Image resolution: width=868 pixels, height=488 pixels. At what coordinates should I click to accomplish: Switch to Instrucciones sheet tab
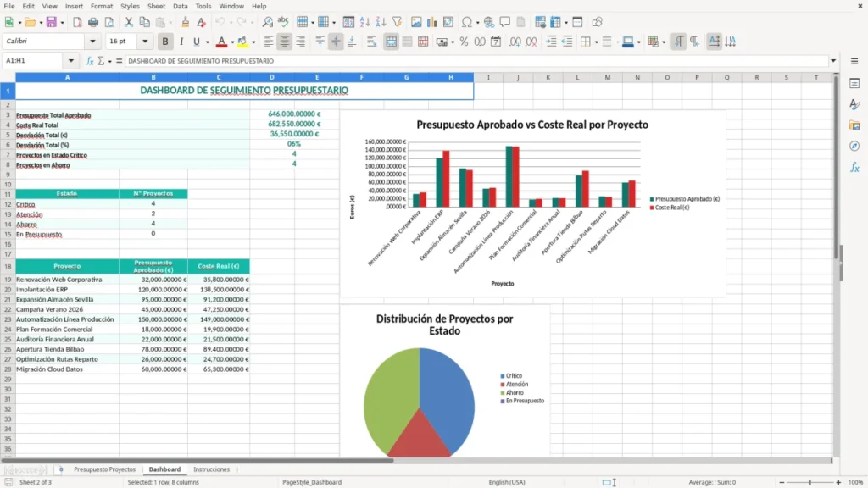211,469
